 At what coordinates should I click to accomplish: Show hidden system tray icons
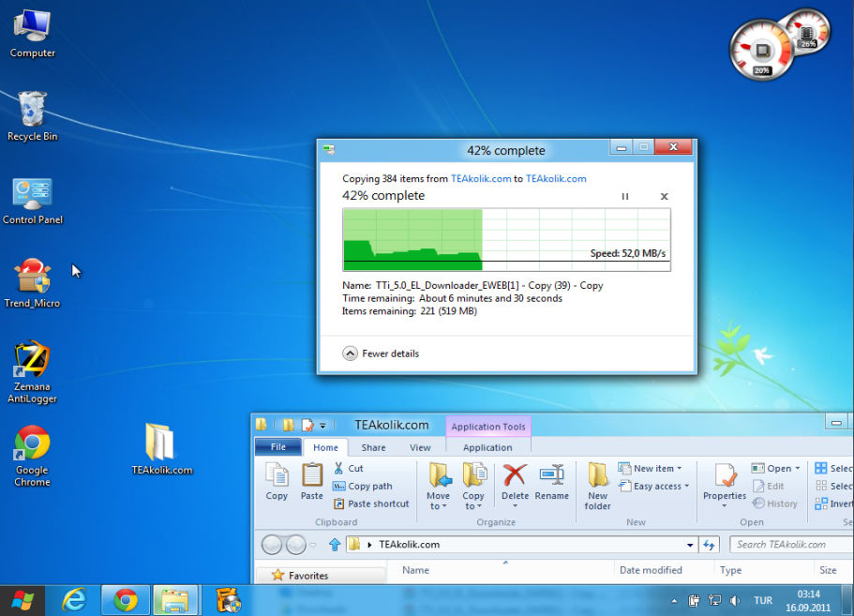[x=674, y=601]
